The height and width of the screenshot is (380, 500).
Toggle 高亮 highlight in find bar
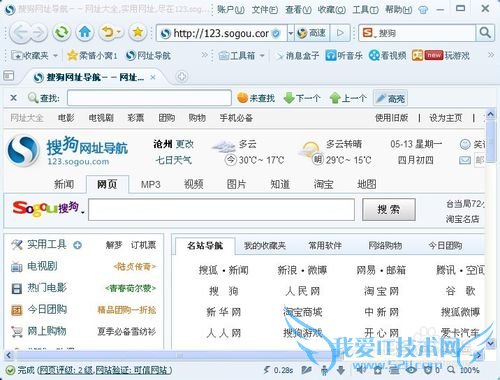pyautogui.click(x=390, y=98)
